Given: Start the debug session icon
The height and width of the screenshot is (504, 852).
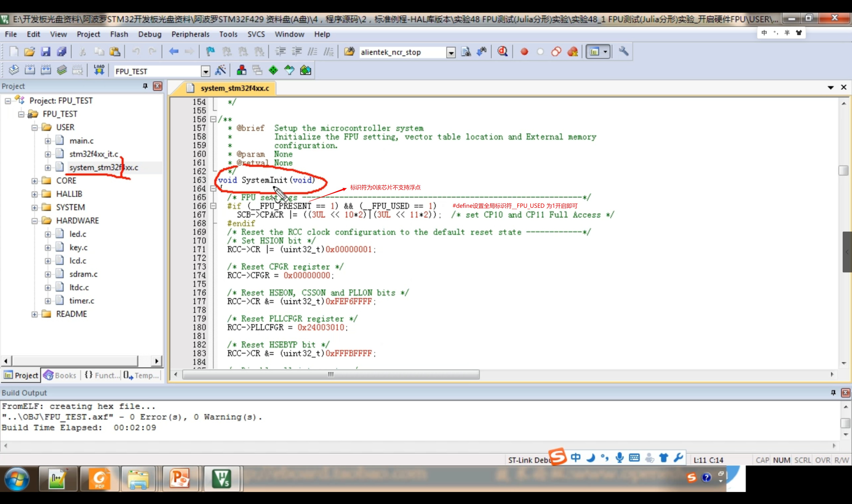Looking at the screenshot, I should [502, 52].
